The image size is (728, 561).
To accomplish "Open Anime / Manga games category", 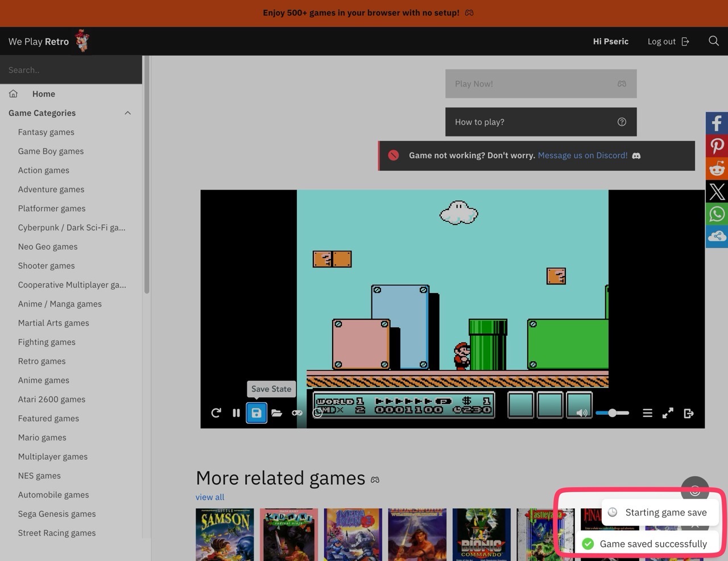I will (60, 304).
